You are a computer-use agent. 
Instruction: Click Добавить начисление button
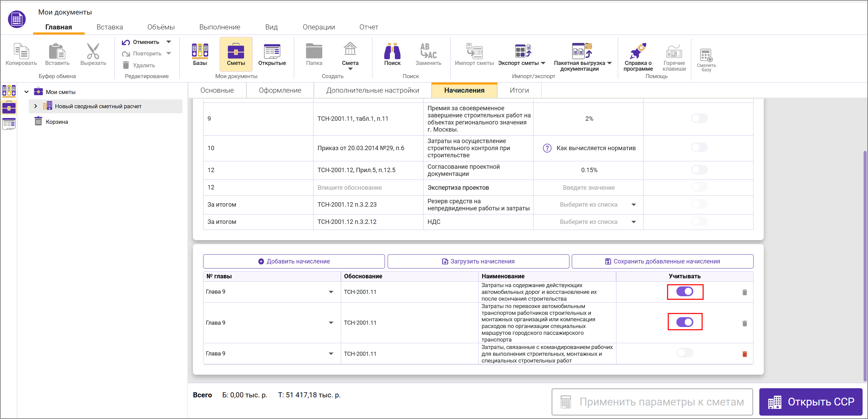click(294, 261)
